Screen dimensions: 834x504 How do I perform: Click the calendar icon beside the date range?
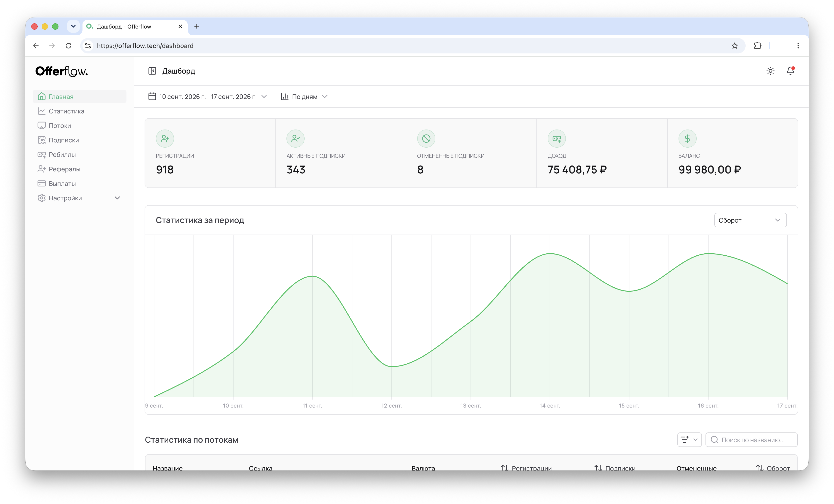click(152, 96)
